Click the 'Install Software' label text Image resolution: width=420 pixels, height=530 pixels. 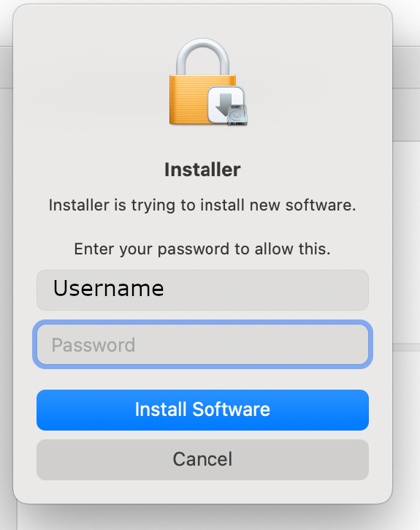202,409
